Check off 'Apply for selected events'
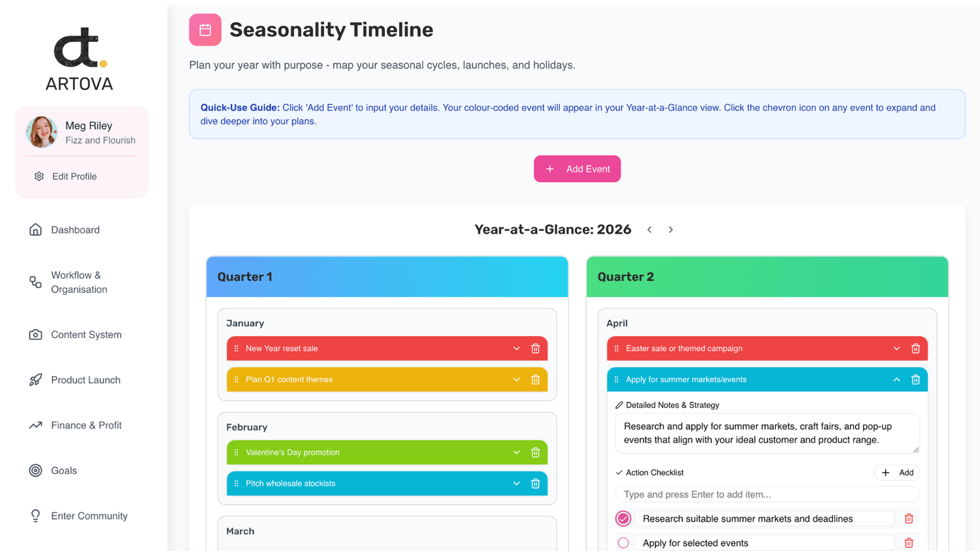Image resolution: width=980 pixels, height=551 pixels. point(623,543)
